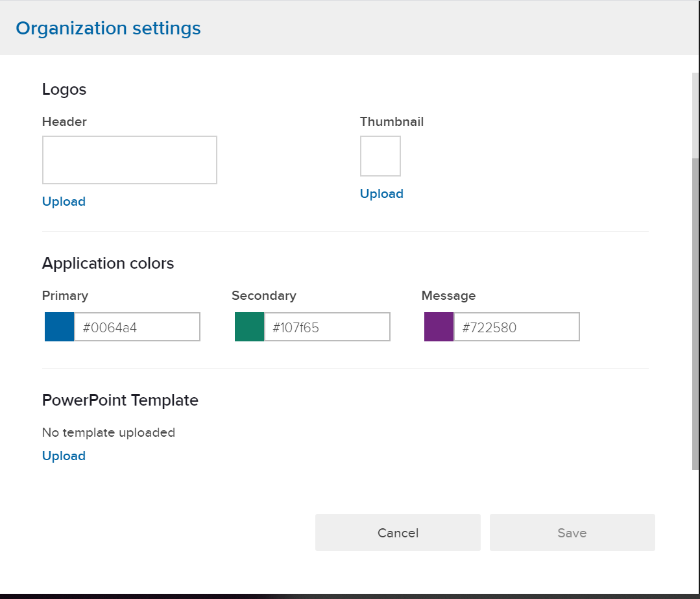
Task: Click the dialog's vertical scrollbar
Action: [x=695, y=313]
